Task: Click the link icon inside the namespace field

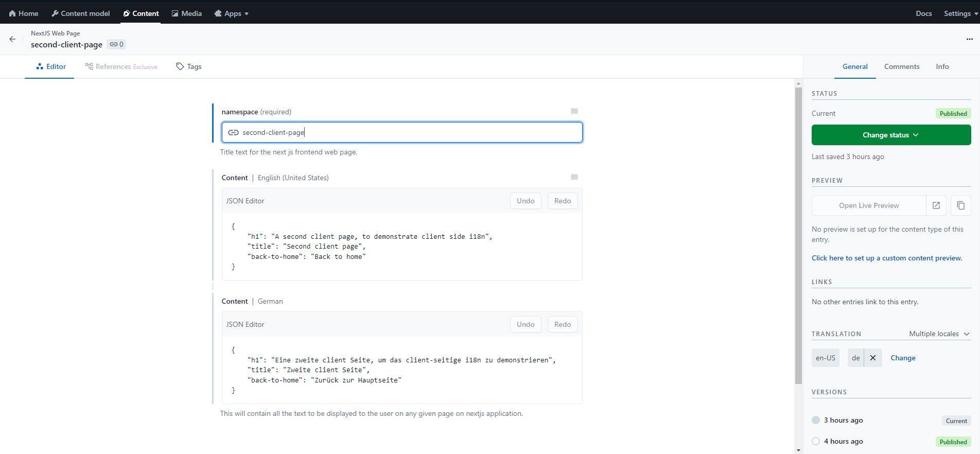Action: click(x=233, y=132)
